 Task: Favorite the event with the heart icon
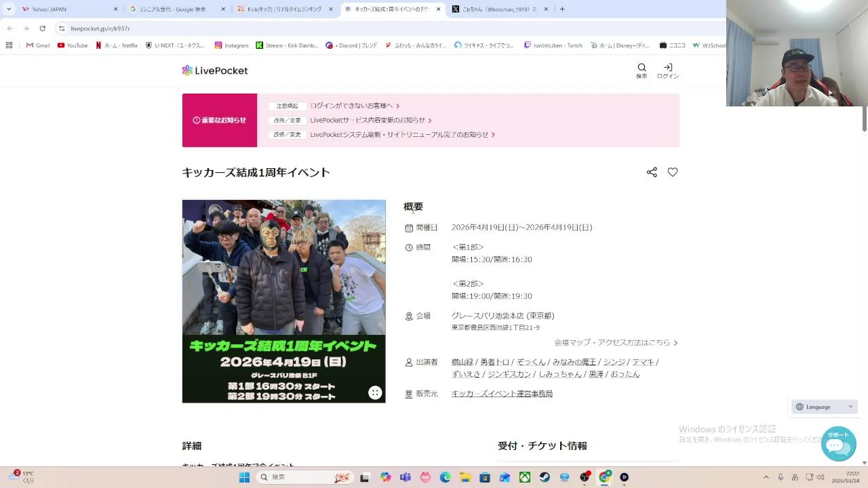click(673, 172)
